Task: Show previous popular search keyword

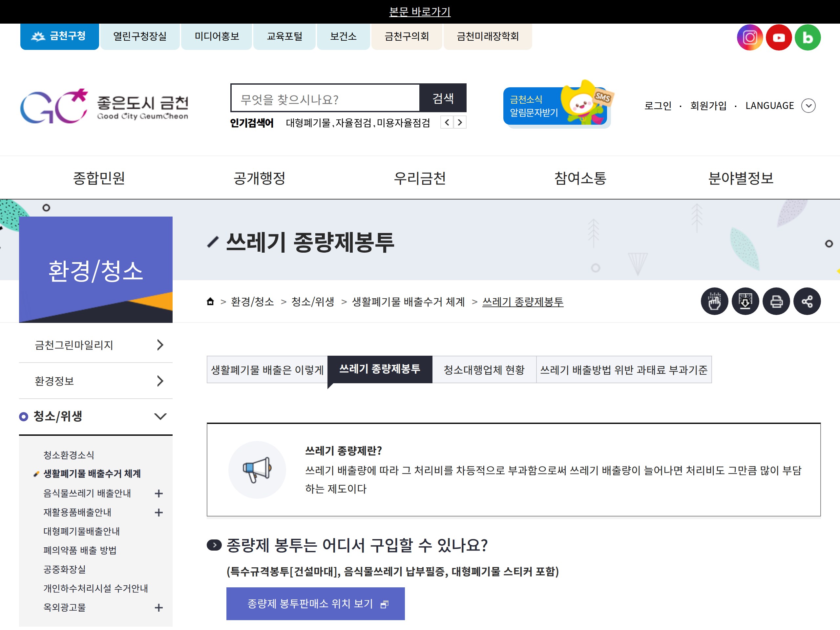Action: tap(447, 122)
